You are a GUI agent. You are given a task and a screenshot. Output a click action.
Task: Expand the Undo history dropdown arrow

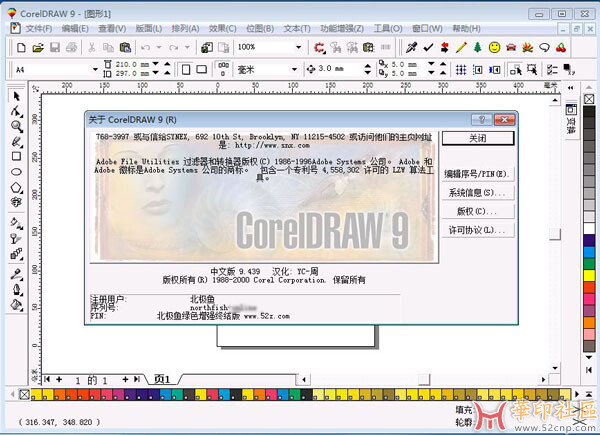pos(159,47)
